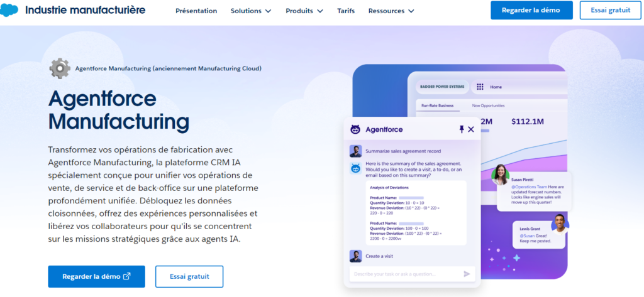Pin the Agentforce chat panel
This screenshot has height=297, width=644.
[x=461, y=129]
